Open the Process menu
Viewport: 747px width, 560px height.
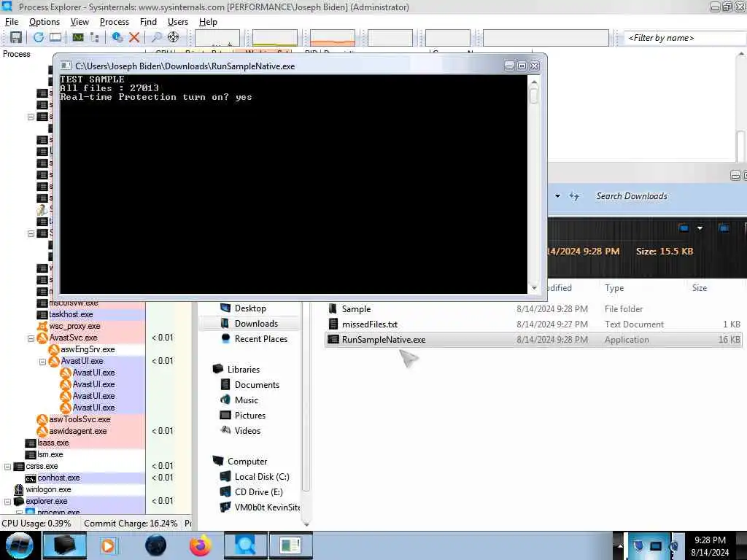point(115,22)
